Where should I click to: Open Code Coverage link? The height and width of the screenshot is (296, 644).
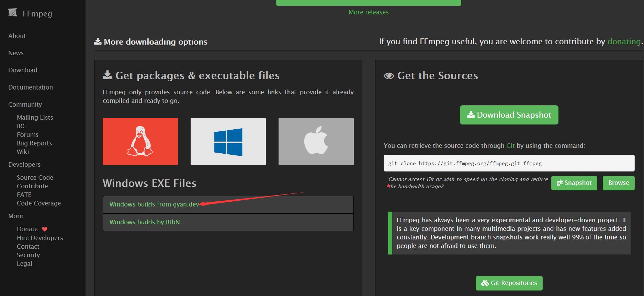coord(39,203)
